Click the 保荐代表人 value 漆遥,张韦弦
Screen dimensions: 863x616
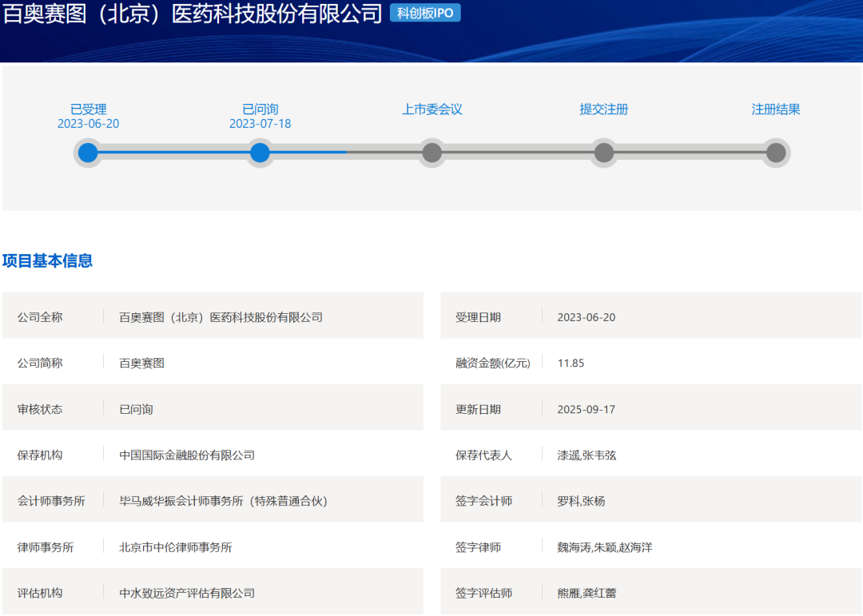(x=587, y=455)
